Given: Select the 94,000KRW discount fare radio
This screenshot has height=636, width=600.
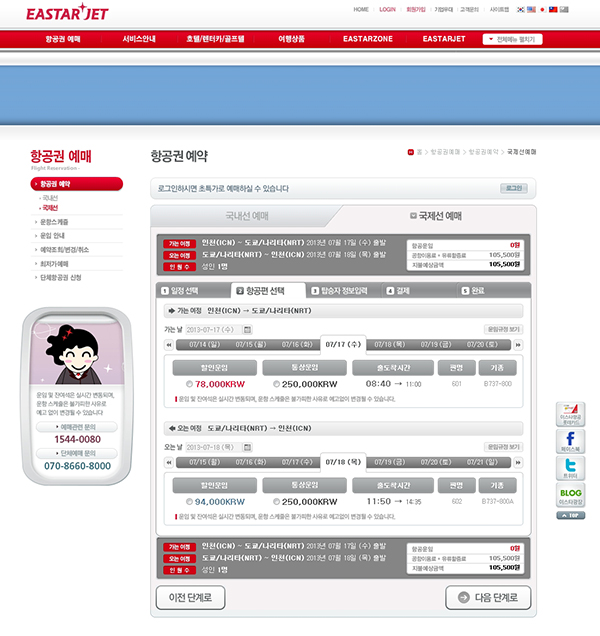Looking at the screenshot, I should [x=189, y=502].
